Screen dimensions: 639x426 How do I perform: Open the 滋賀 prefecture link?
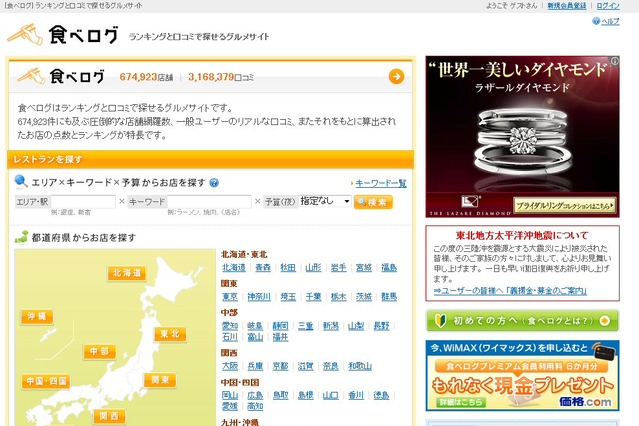[x=306, y=366]
